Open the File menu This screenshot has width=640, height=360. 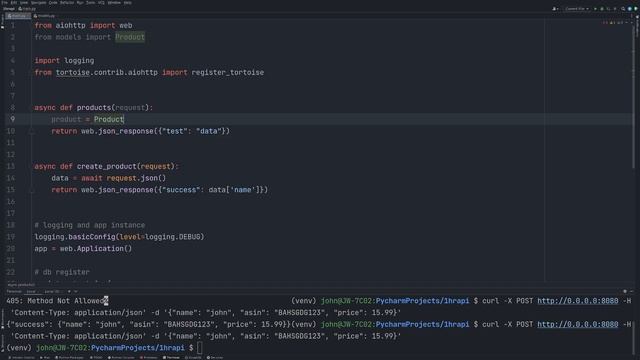pos(4,3)
